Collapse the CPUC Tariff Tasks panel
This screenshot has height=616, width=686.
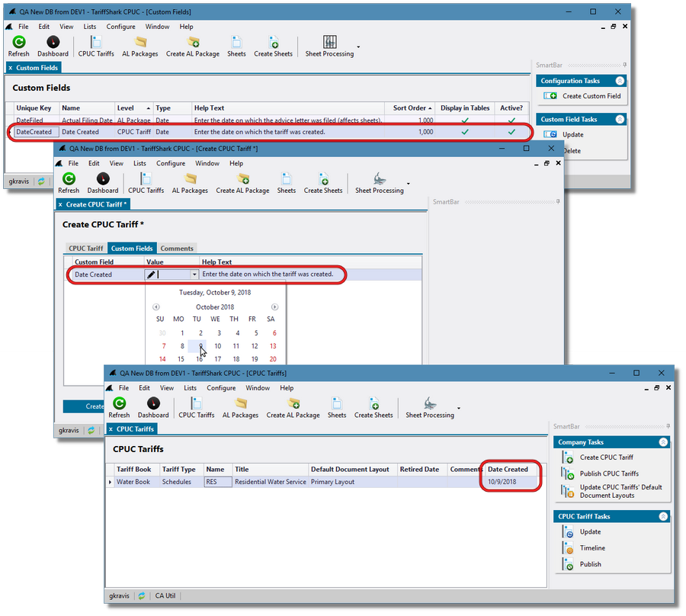click(x=663, y=516)
